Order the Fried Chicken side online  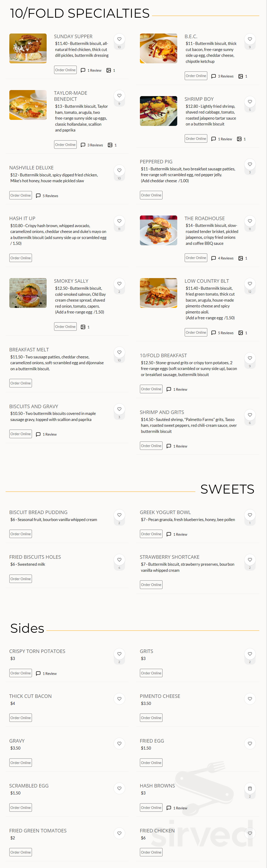point(151,852)
